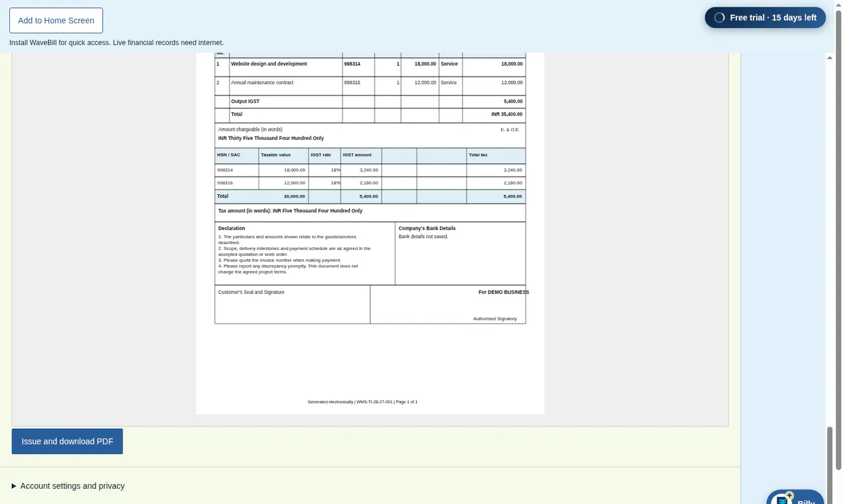This screenshot has height=504, width=843.
Task: Click the tax amount in words line
Action: [x=290, y=211]
